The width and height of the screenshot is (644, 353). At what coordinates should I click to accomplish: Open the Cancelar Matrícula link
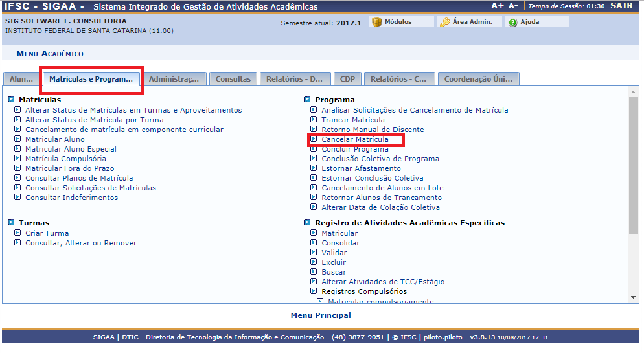coord(355,139)
